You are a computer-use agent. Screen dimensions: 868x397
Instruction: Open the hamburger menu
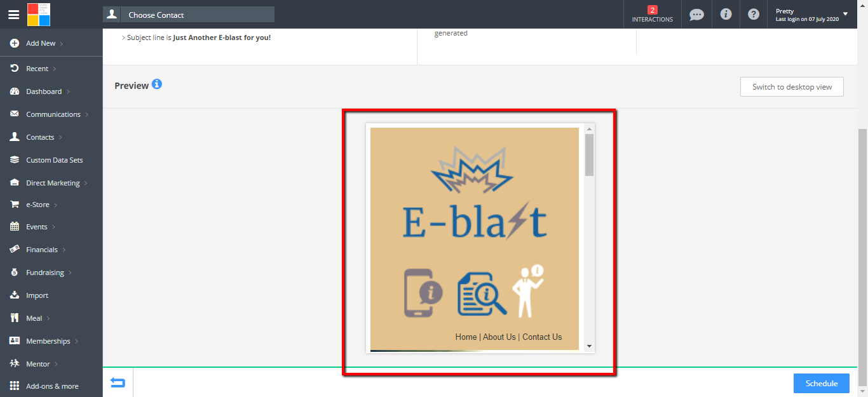pos(13,14)
